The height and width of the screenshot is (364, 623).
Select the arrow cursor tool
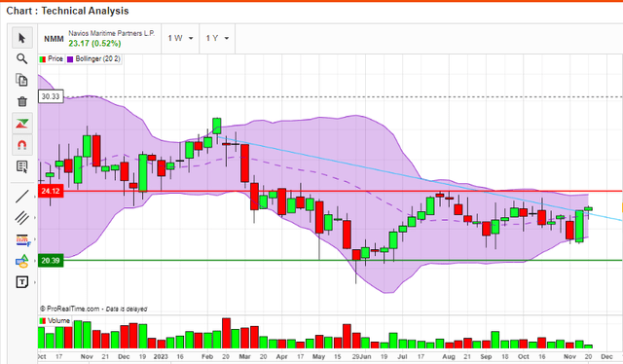pyautogui.click(x=21, y=38)
